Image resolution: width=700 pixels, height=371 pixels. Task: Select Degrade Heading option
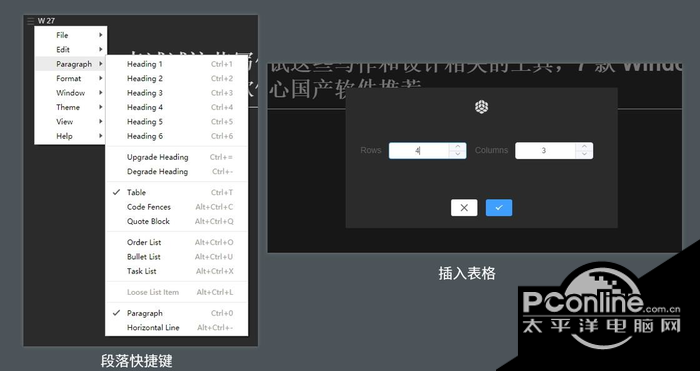pos(176,171)
